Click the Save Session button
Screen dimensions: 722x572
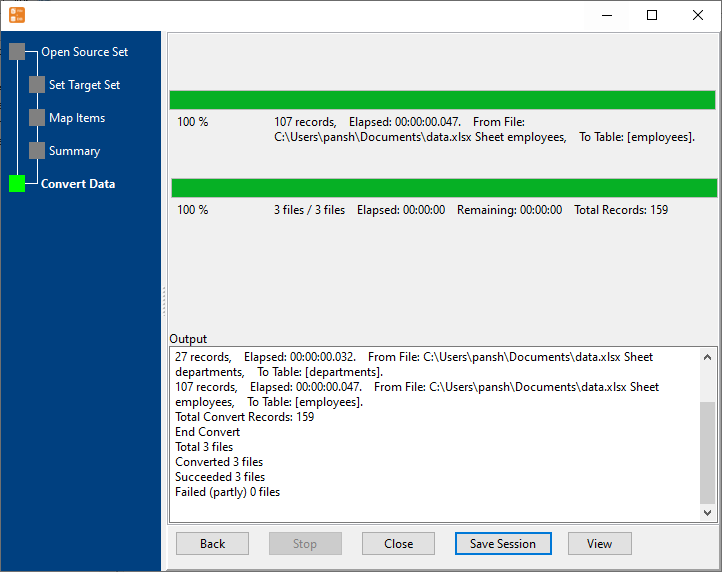503,544
